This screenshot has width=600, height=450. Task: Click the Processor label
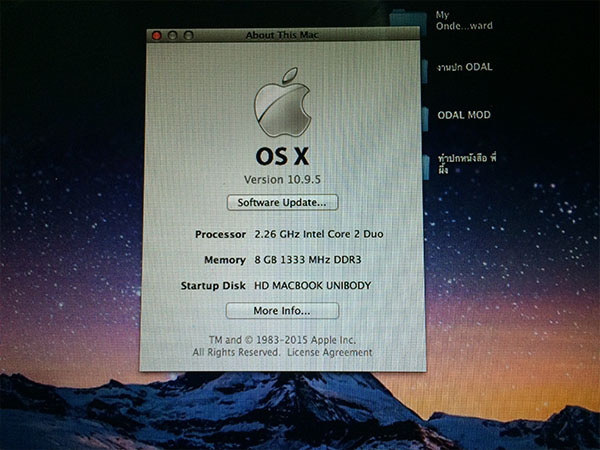[x=220, y=234]
